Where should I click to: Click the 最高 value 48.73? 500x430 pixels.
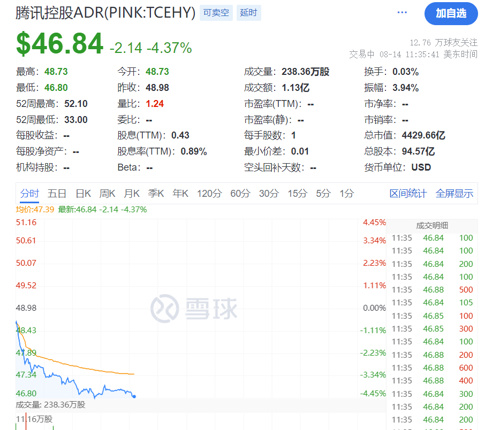pyautogui.click(x=56, y=72)
